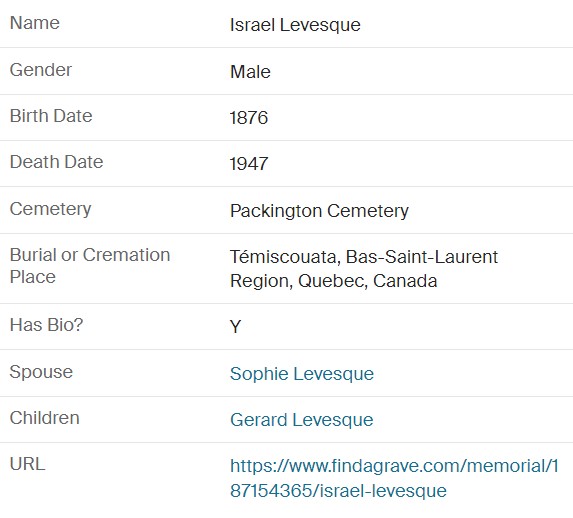573x518 pixels.
Task: Click the URL field label
Action: click(27, 464)
